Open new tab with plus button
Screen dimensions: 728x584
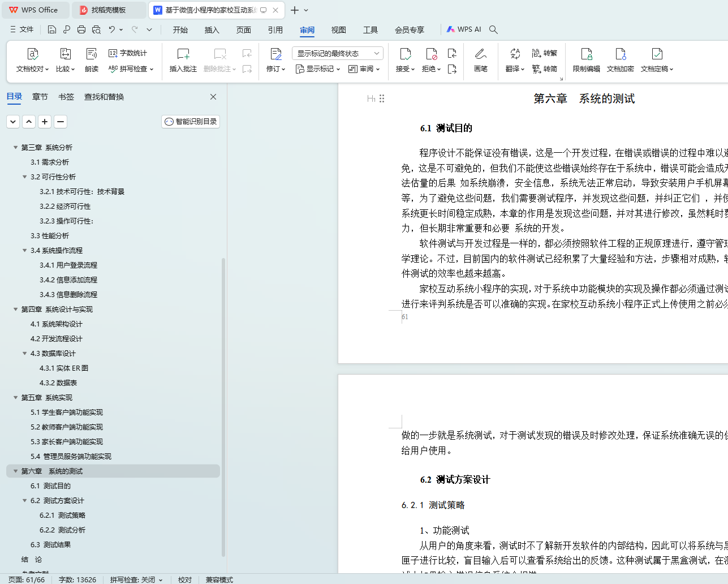pyautogui.click(x=295, y=10)
